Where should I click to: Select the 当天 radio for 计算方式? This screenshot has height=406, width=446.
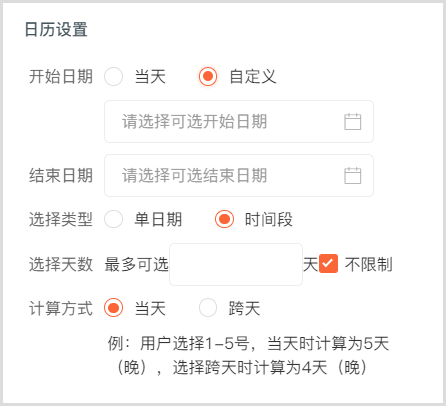click(113, 308)
